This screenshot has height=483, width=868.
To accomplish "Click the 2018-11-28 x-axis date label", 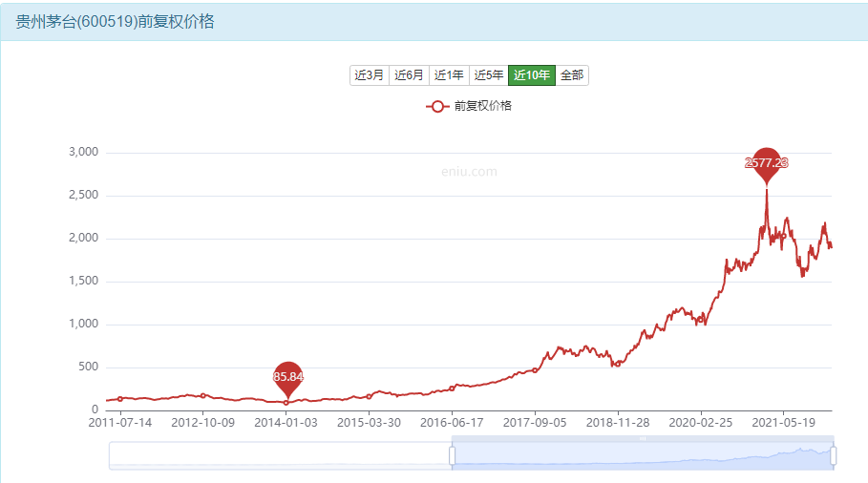I will point(618,423).
